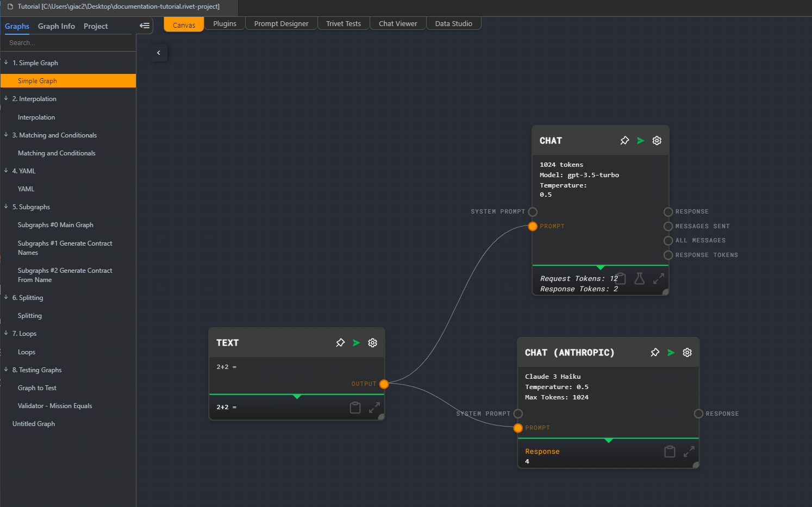Collapse the left sidebar panel
This screenshot has width=812, height=507.
145,26
